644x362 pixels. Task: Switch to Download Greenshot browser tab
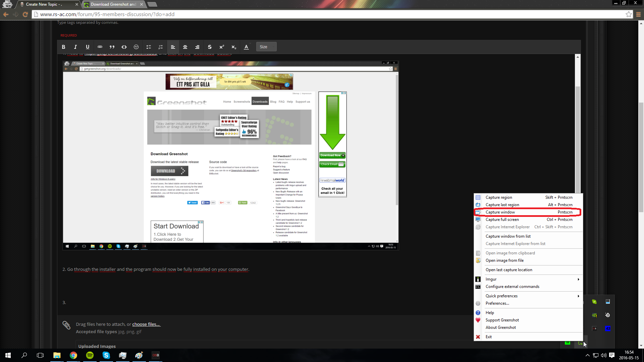click(x=113, y=4)
